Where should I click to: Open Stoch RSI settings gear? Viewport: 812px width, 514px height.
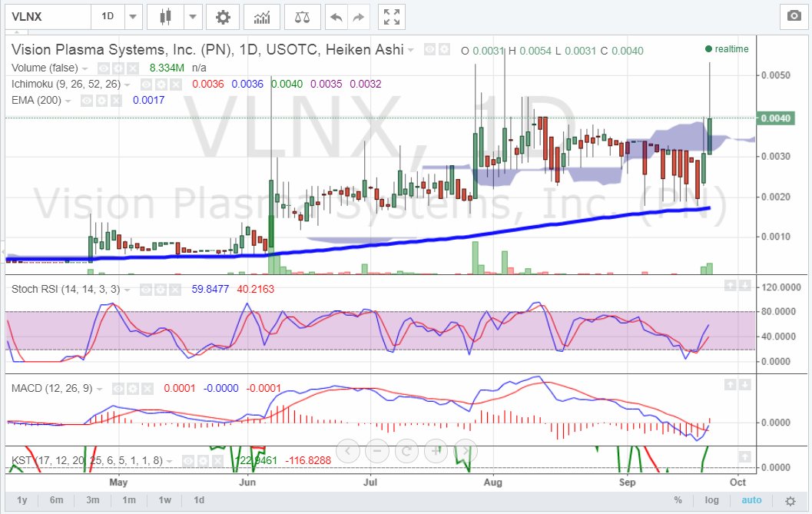point(161,289)
